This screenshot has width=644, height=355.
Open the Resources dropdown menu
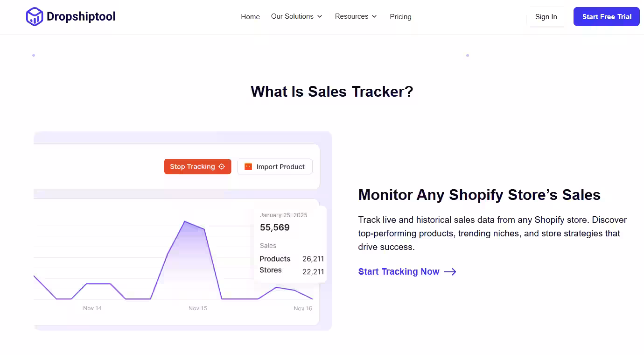pos(352,16)
